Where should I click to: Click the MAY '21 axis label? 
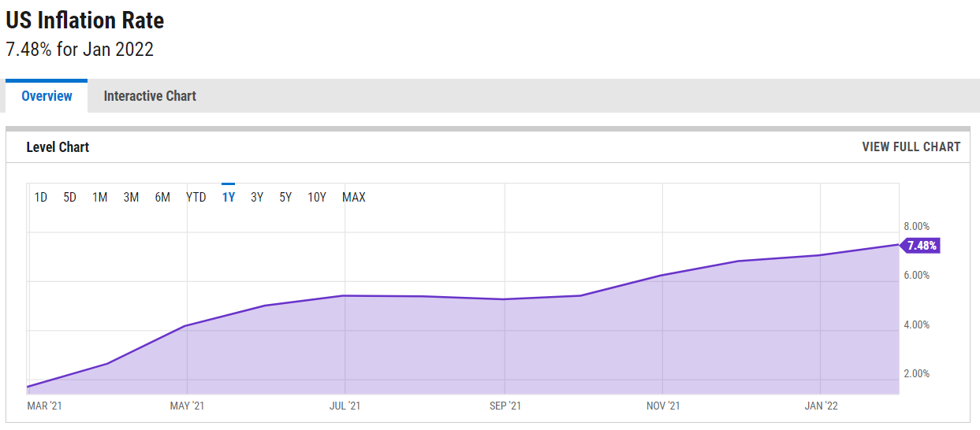click(187, 406)
